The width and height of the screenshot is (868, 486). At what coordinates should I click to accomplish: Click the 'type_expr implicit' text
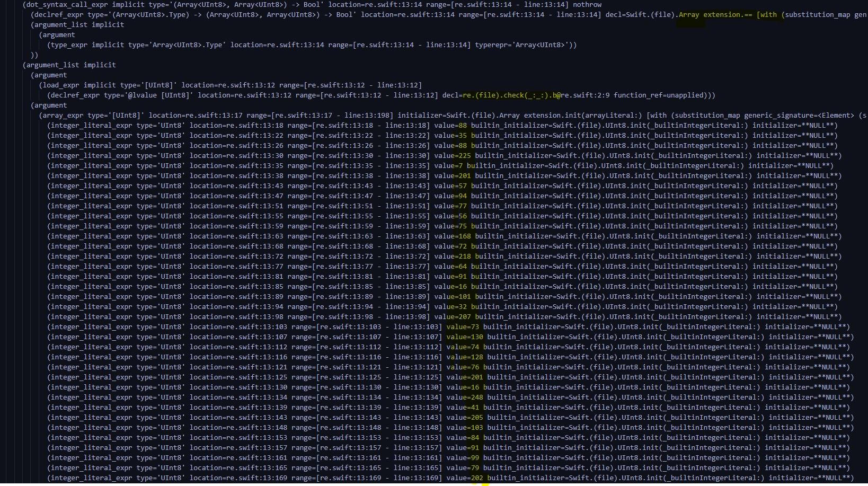tap(87, 45)
